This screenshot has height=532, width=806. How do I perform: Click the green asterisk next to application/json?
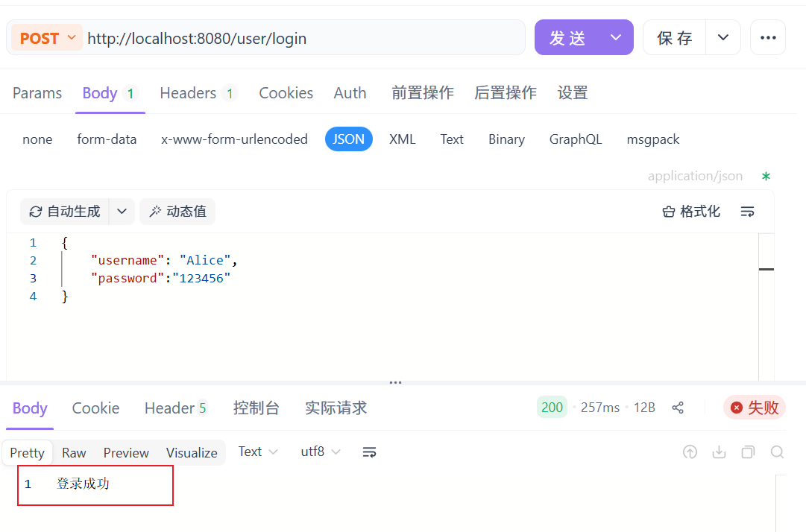pos(766,176)
